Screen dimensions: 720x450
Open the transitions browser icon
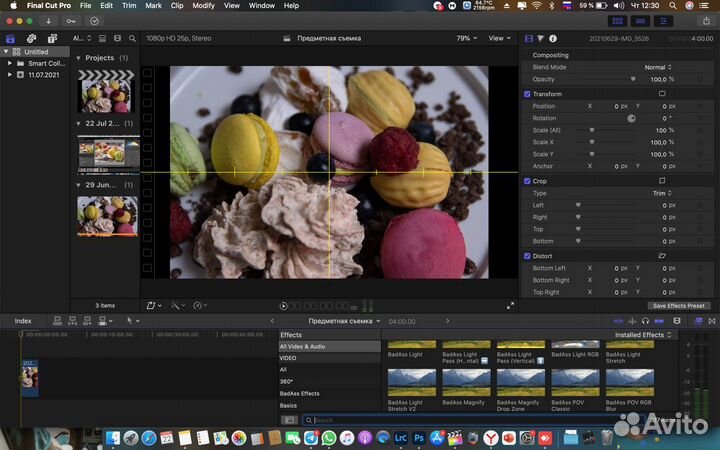tap(712, 321)
